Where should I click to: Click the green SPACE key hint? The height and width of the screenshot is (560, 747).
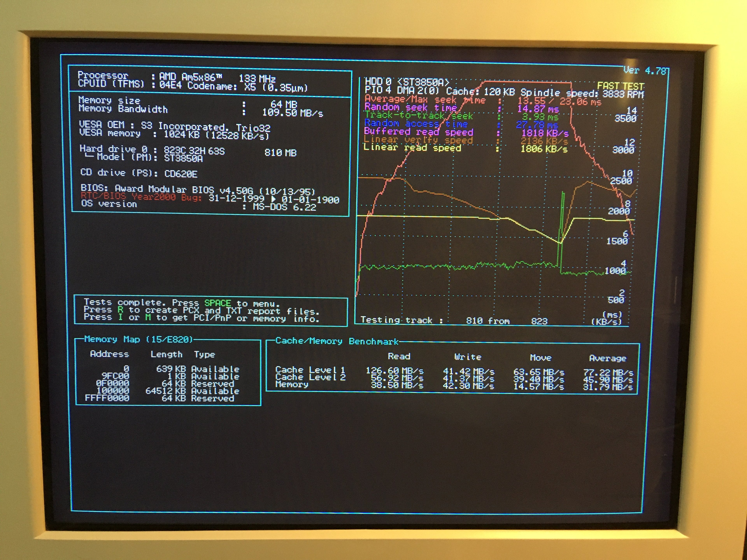(217, 303)
